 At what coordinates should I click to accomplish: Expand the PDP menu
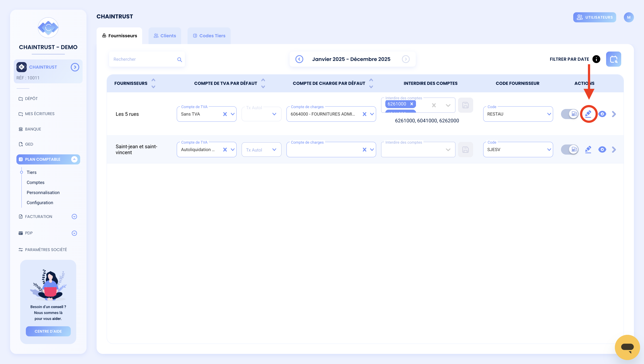[74, 233]
